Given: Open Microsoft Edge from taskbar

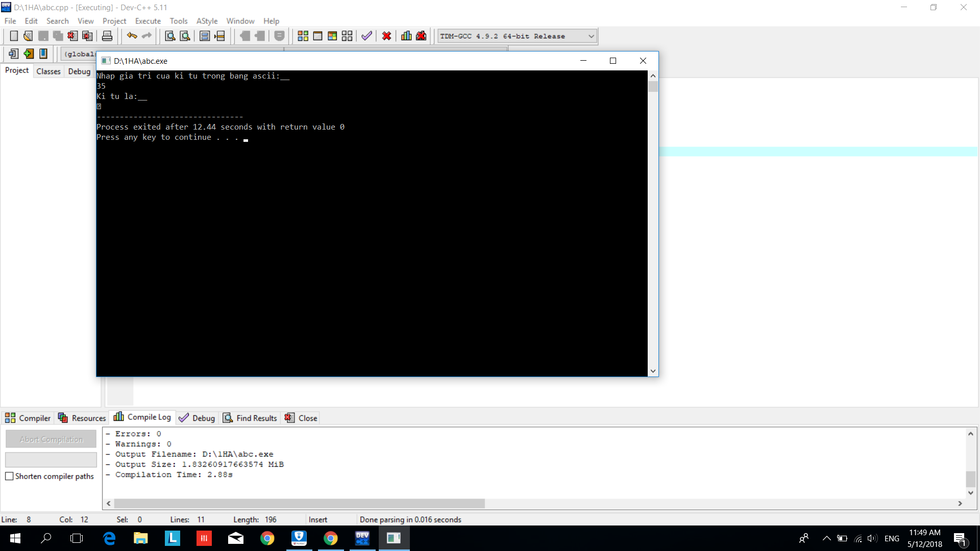Looking at the screenshot, I should click(x=109, y=538).
